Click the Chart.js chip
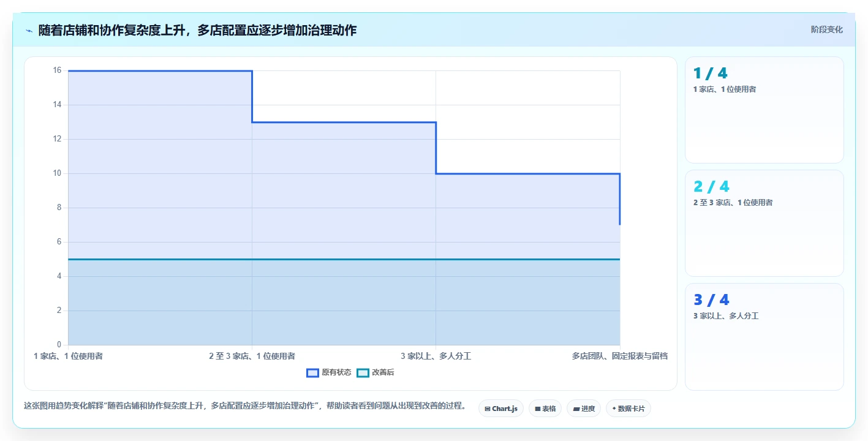 [500, 409]
